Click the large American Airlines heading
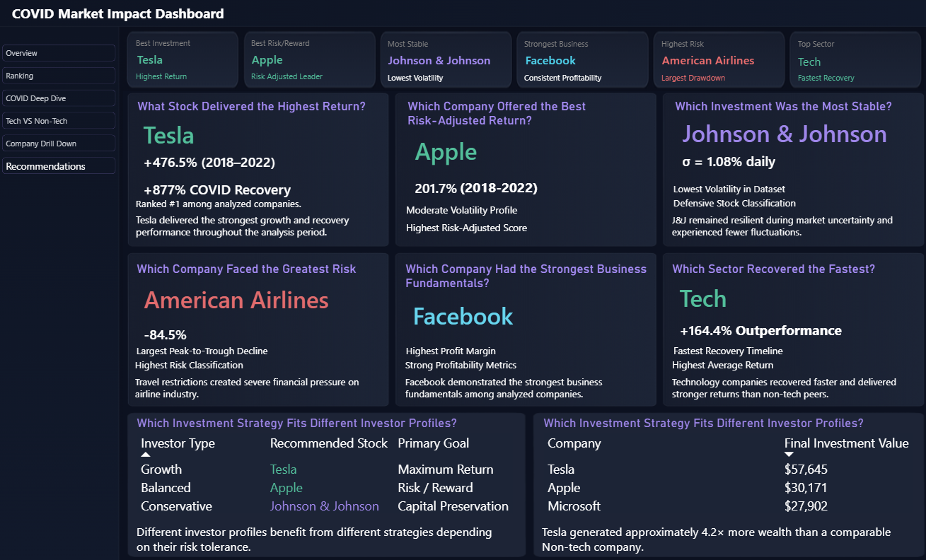 tap(236, 301)
